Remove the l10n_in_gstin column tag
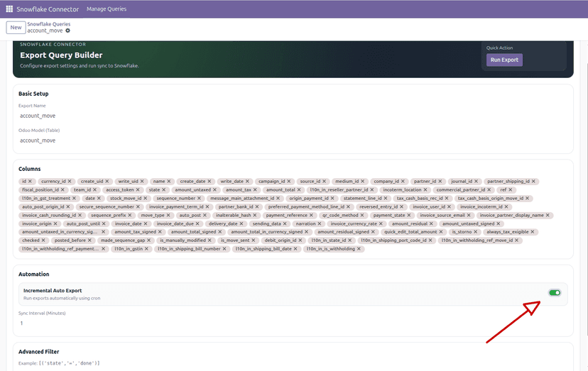The image size is (588, 371). (146, 249)
